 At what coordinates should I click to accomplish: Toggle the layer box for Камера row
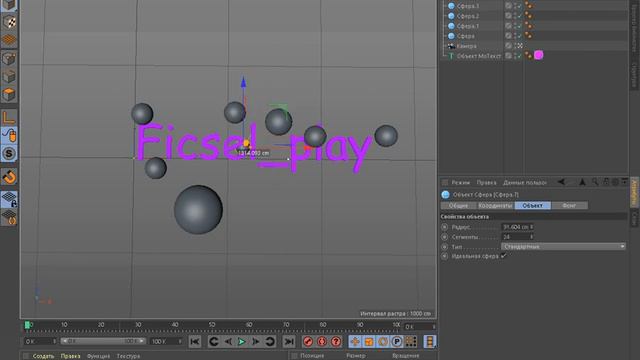coord(509,46)
